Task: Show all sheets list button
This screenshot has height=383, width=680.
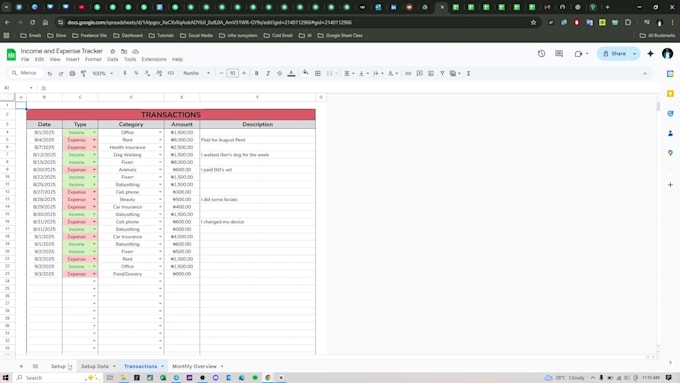Action: [36, 367]
